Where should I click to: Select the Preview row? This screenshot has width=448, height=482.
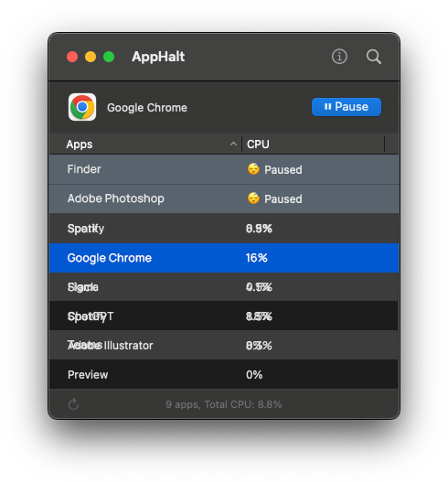(x=224, y=374)
